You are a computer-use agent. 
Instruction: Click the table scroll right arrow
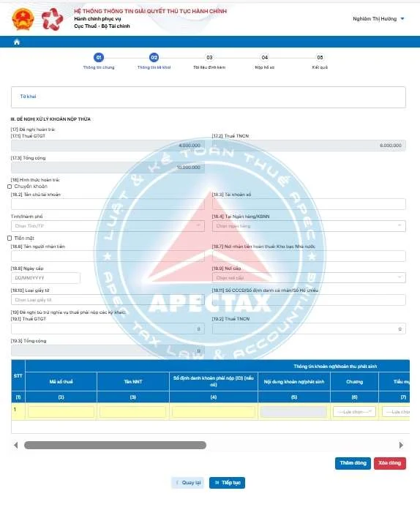(x=401, y=446)
